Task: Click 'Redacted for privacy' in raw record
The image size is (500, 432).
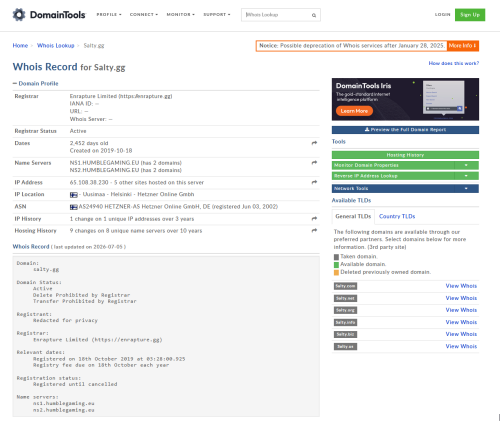Action: [65, 320]
